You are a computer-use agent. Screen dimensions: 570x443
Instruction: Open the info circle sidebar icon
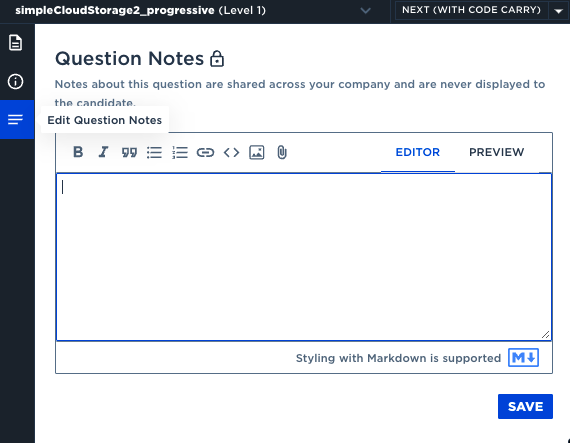[16, 81]
